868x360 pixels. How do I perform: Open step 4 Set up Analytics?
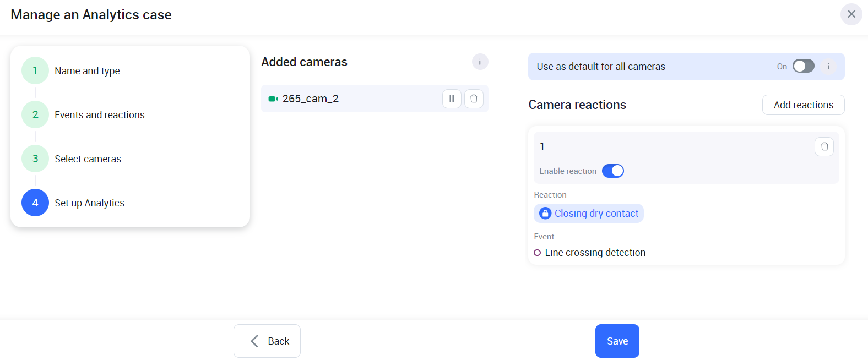(x=35, y=203)
